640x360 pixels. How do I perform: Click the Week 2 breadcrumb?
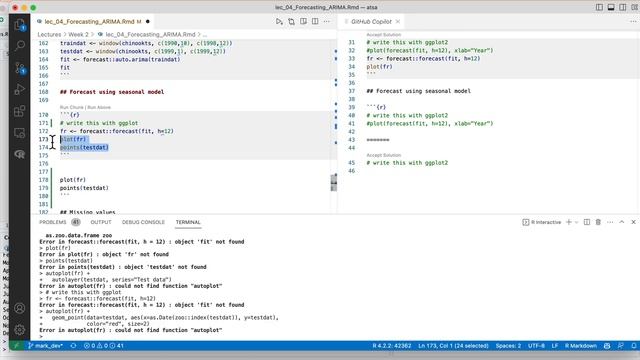coord(78,34)
